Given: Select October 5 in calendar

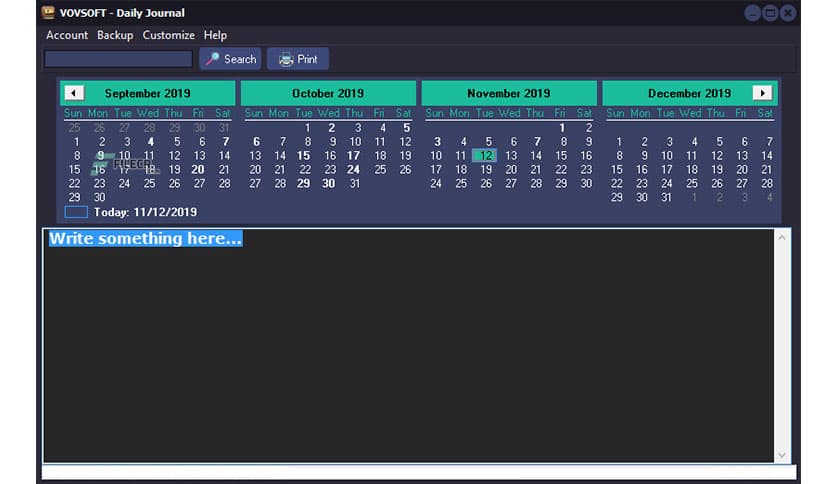Looking at the screenshot, I should click(x=407, y=128).
